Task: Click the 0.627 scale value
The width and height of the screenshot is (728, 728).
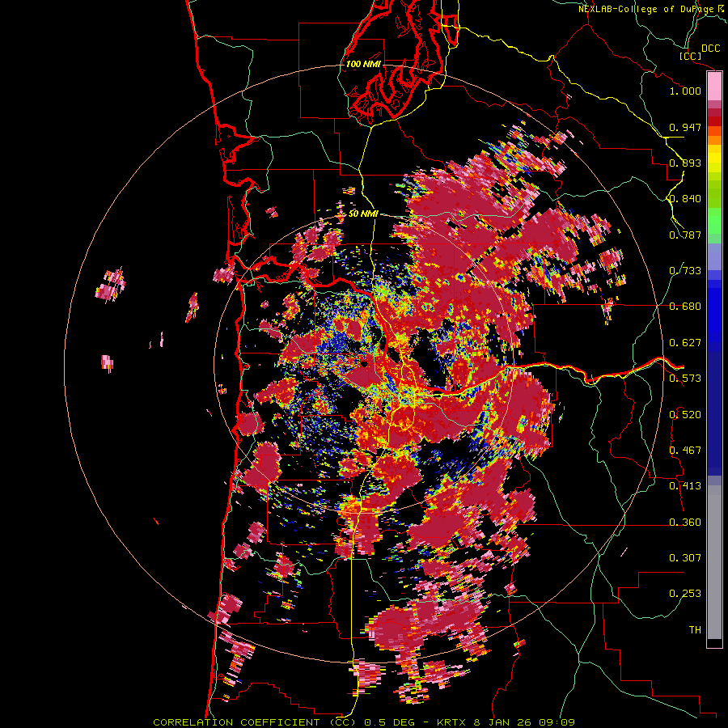Action: click(685, 342)
